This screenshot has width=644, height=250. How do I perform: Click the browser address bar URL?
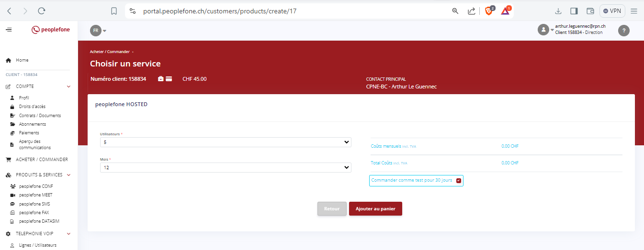220,11
